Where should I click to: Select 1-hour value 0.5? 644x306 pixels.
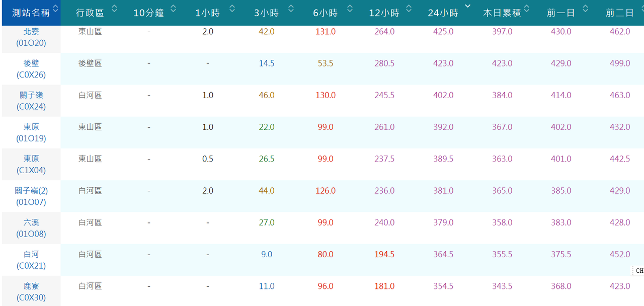coord(208,159)
